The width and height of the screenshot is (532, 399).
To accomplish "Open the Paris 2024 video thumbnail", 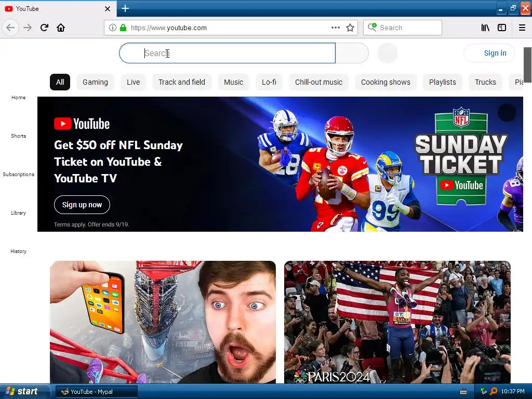I will pyautogui.click(x=397, y=322).
